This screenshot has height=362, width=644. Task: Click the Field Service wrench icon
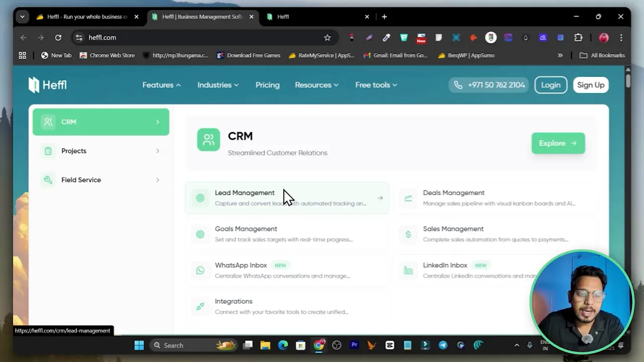click(x=48, y=179)
